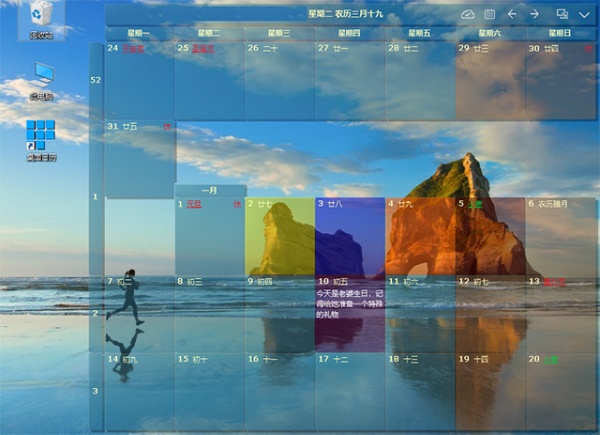
Task: Click the 星期二 weekday column header
Action: (x=209, y=33)
